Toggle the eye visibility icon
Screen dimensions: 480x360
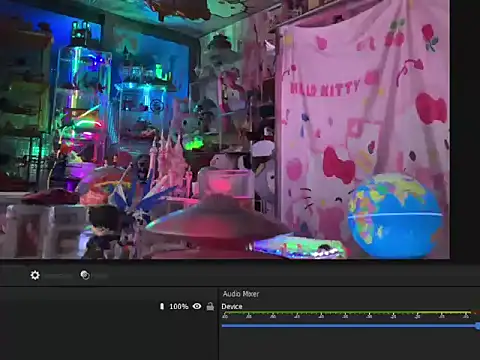(x=197, y=306)
